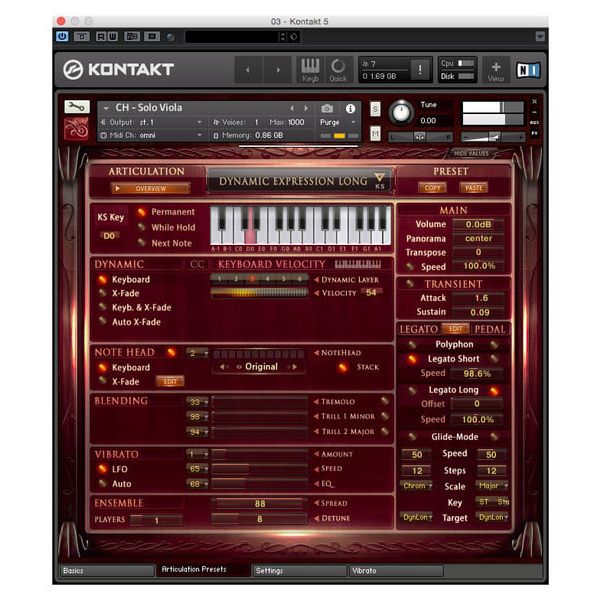Screen dimensions: 600x600
Task: Click the preset Paste button
Action: tap(474, 188)
